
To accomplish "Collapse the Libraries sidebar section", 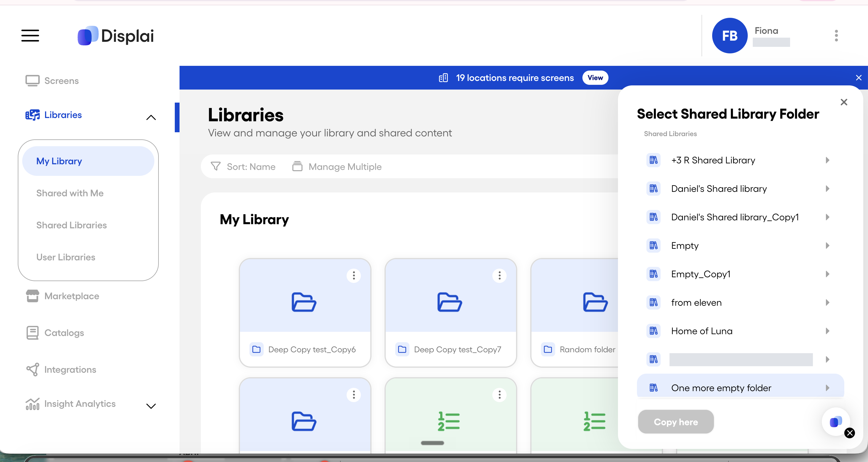I will [x=151, y=118].
